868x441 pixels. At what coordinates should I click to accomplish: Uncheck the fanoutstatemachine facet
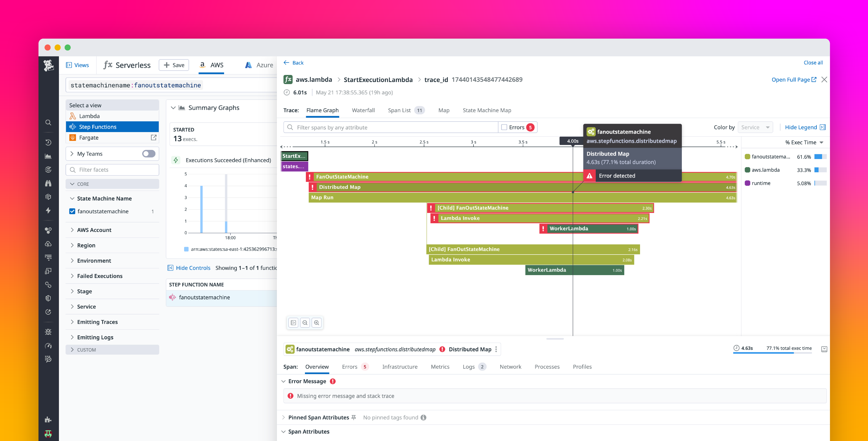(x=72, y=211)
